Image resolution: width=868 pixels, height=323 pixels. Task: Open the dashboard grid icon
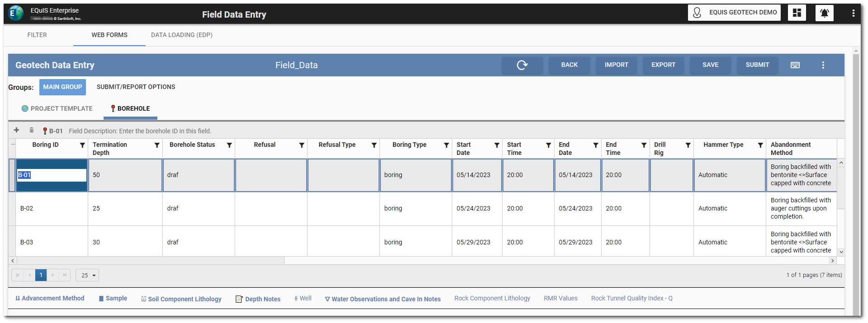click(x=797, y=13)
